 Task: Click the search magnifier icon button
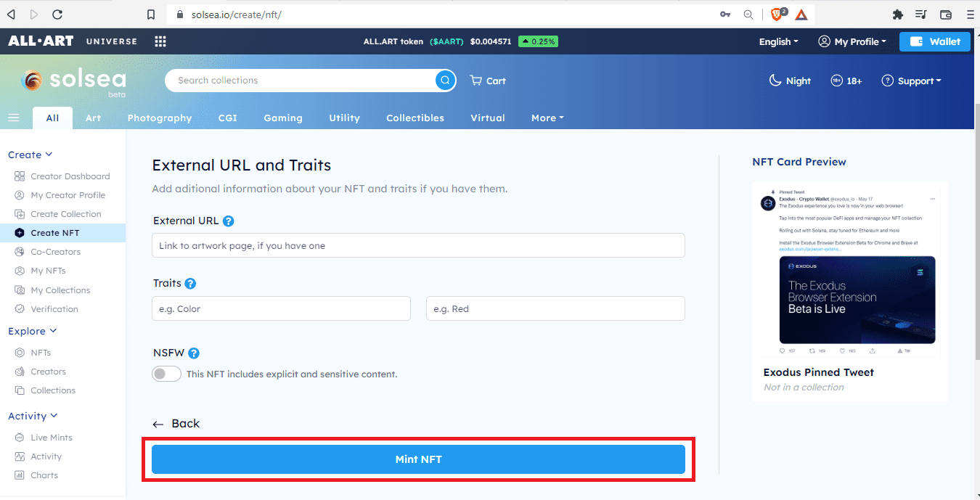pos(445,81)
